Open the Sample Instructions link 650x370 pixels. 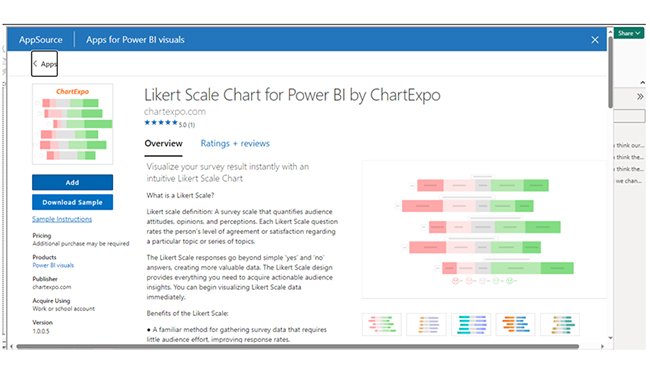tap(62, 219)
